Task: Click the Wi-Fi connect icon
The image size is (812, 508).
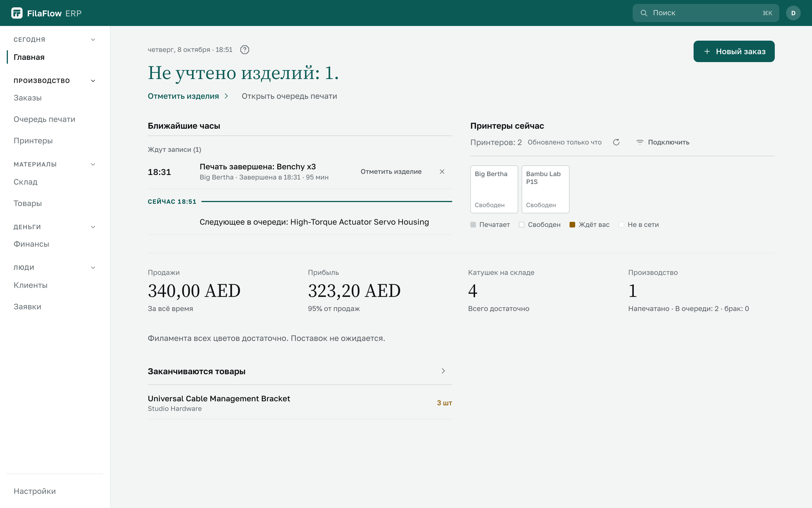Action: pos(640,142)
